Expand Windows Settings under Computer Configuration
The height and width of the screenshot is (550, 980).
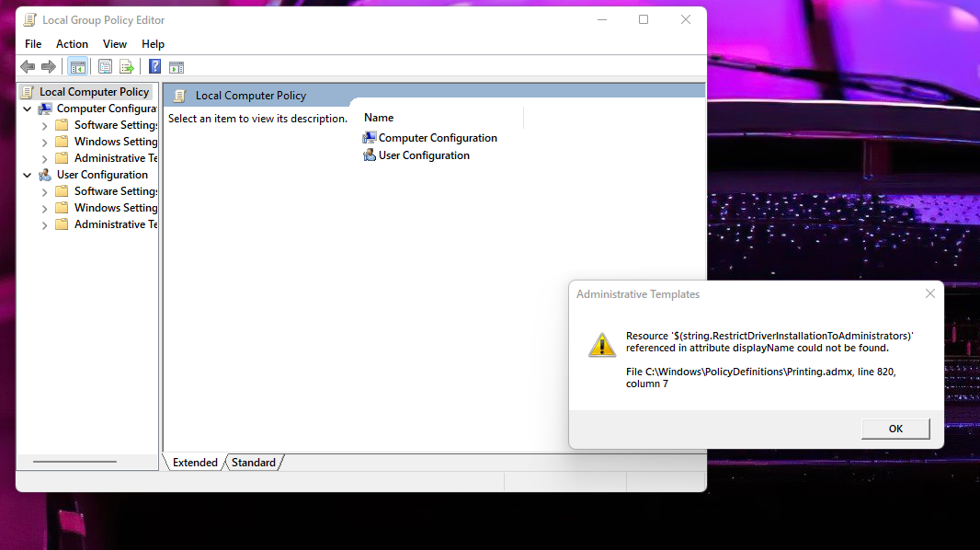point(45,142)
